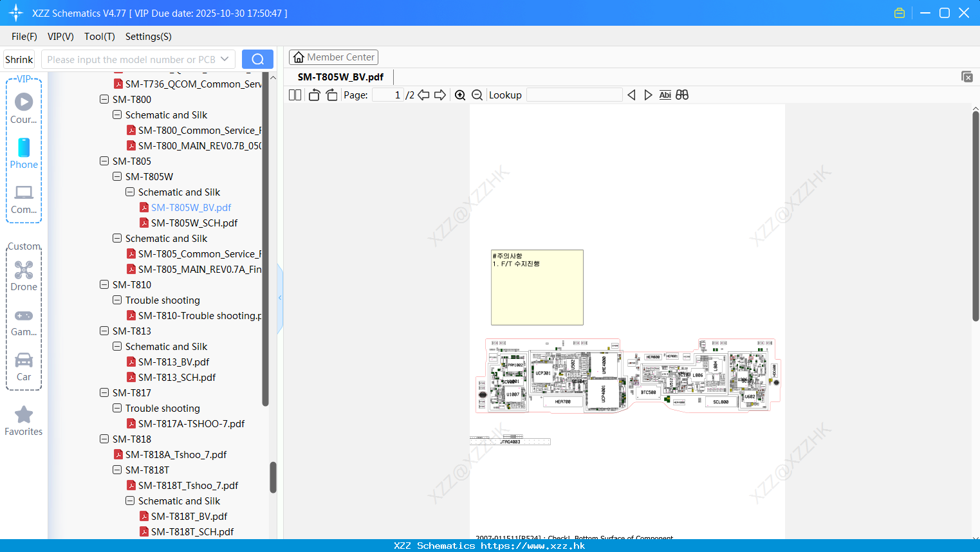980x552 pixels.
Task: Click the PDF viewer vertical scrollbar
Action: 975,216
